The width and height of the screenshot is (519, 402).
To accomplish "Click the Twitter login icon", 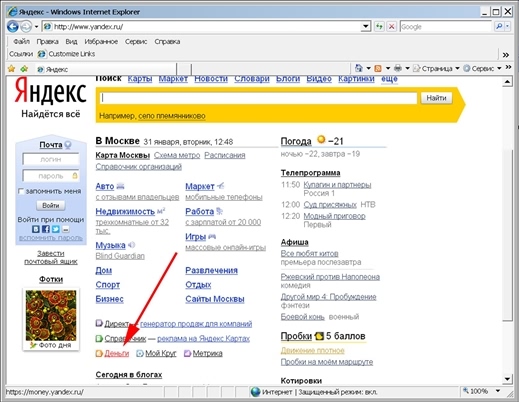I will (56, 229).
